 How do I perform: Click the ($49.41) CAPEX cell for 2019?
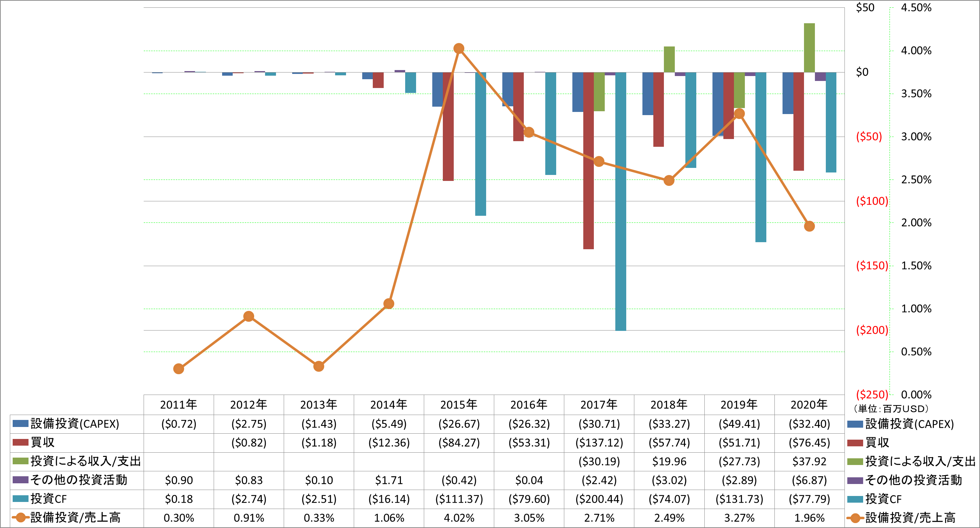[x=739, y=424]
